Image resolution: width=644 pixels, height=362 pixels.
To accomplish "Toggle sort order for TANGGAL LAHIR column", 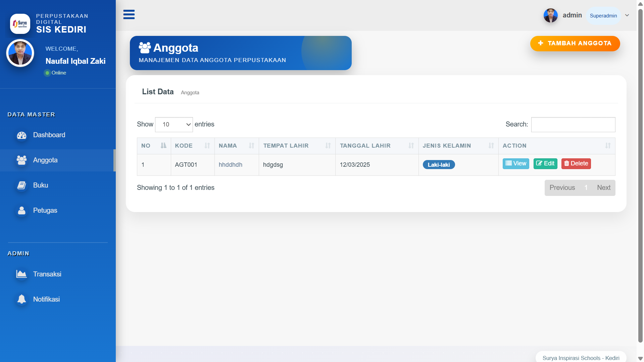I will (x=411, y=146).
